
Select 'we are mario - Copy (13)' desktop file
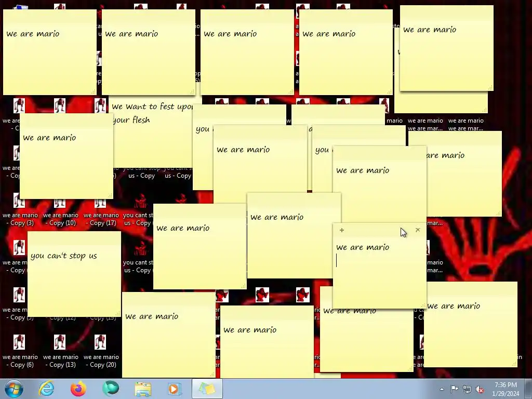click(x=60, y=352)
